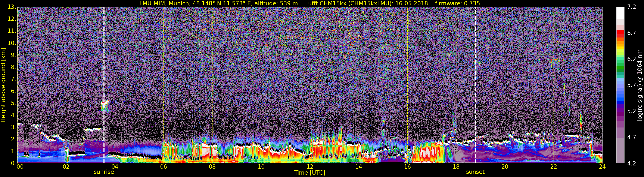
Task: Select the 'Height above ground [km]' axis label
Action: click(3, 85)
